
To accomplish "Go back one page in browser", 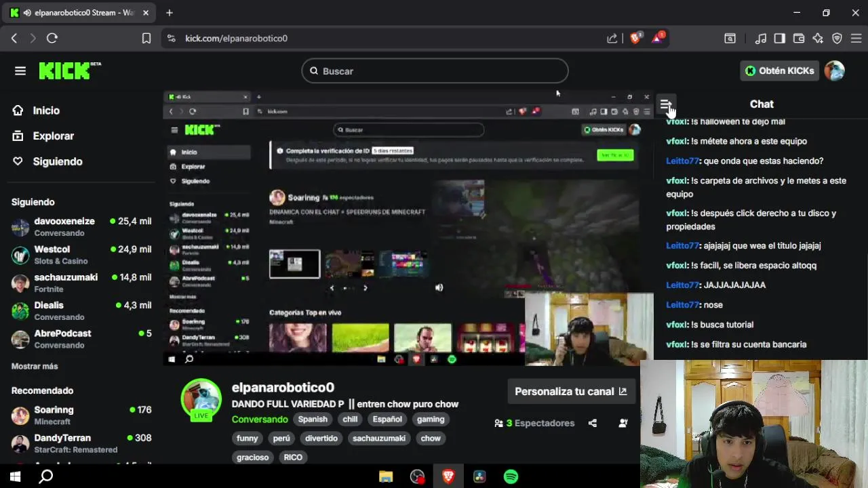I will click(x=14, y=39).
